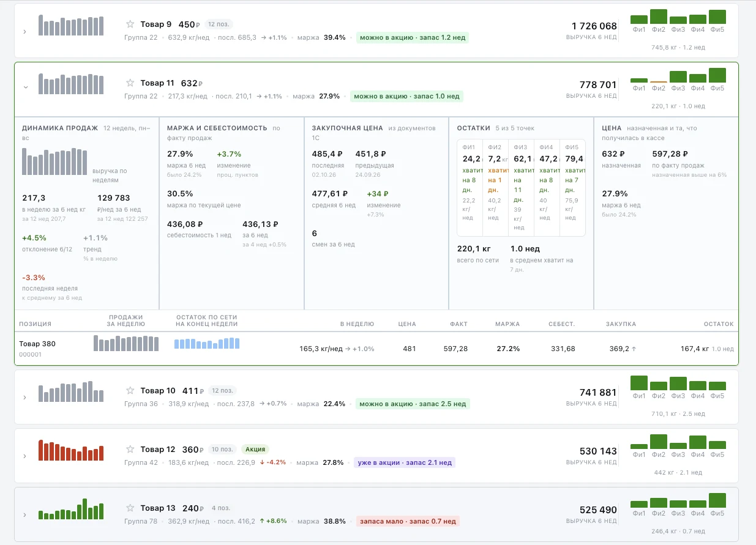
Task: Toggle the star next to Товар 10
Action: (x=130, y=391)
